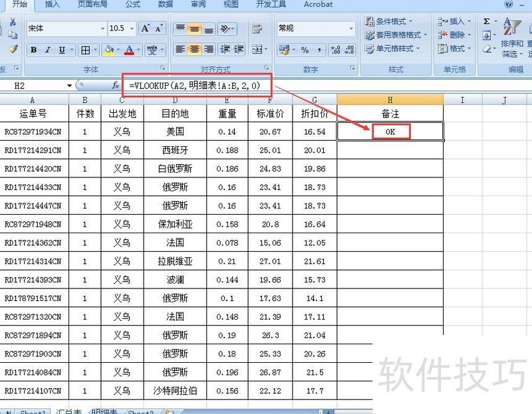Viewport: 532px width, 414px height.
Task: Open the border style dropdown
Action: click(x=95, y=50)
